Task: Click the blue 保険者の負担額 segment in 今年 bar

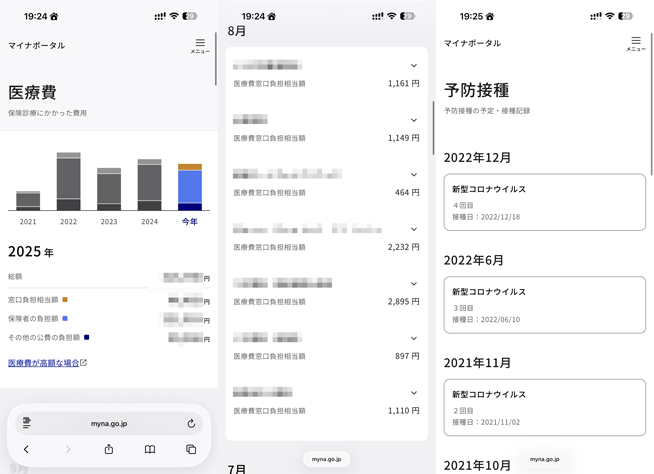Action: pyautogui.click(x=189, y=187)
